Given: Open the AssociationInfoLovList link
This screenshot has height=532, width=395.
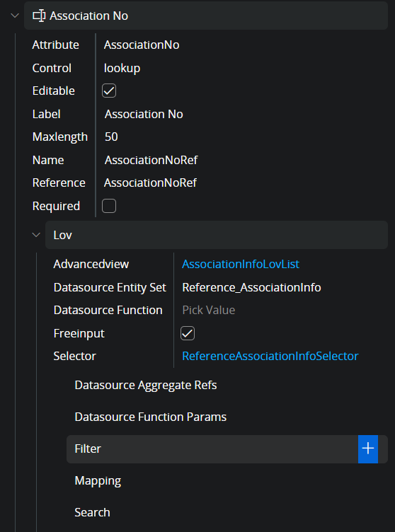Looking at the screenshot, I should pos(241,264).
